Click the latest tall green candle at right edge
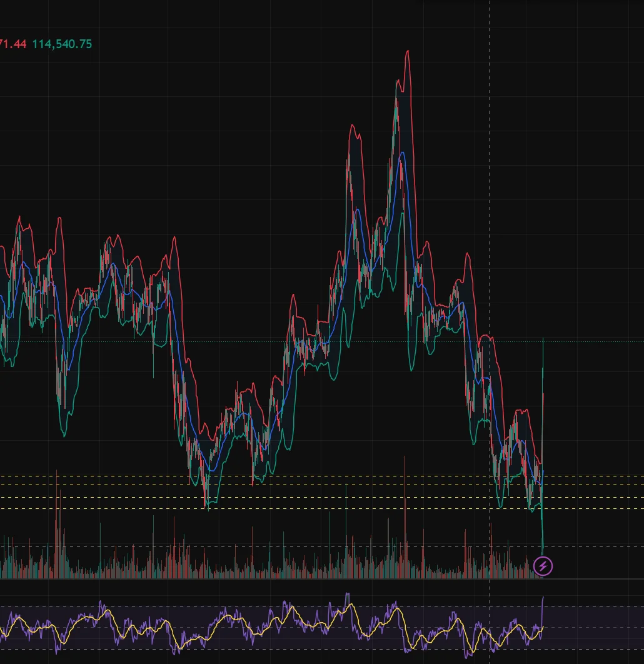This screenshot has width=644, height=664. pos(543,375)
